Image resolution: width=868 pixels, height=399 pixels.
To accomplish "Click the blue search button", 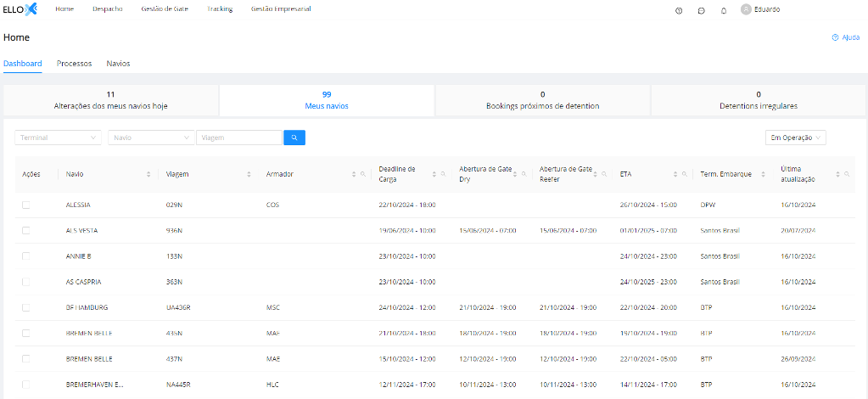I will click(x=294, y=138).
